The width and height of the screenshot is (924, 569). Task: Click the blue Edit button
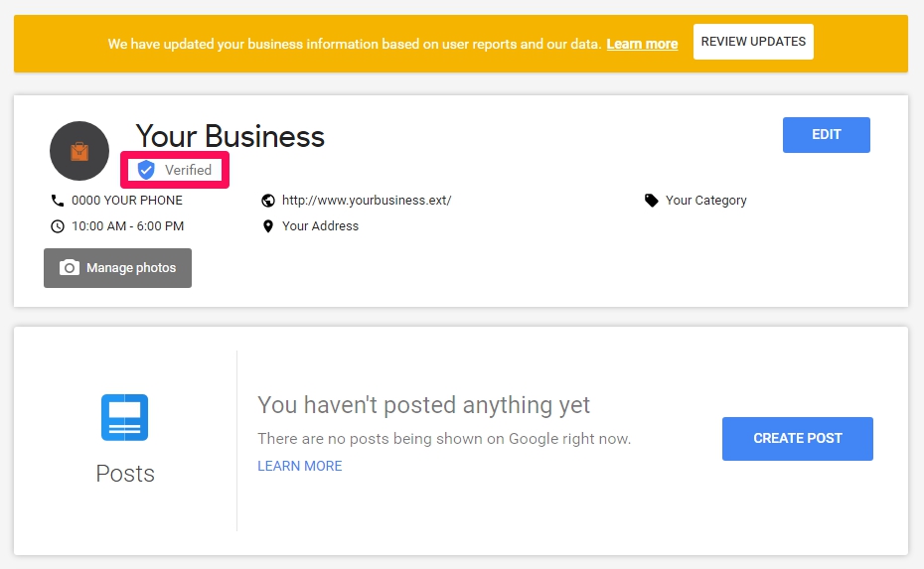827,135
